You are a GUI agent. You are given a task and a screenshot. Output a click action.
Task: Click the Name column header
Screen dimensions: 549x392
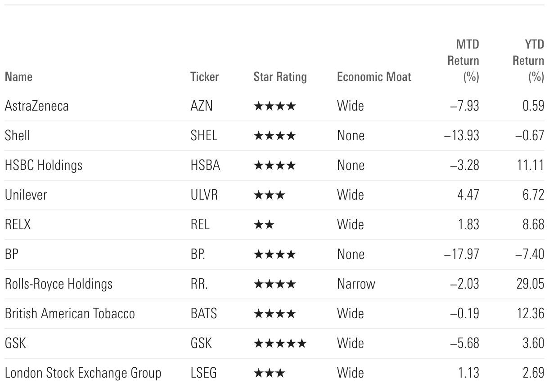click(x=18, y=77)
